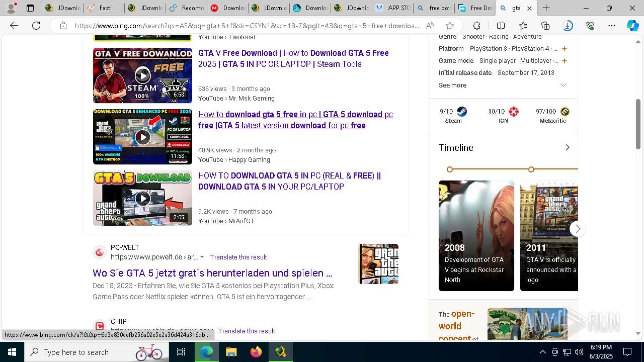Screen dimensions: 644x362
Task: Click Translate this result for PC-WELT
Action: click(x=238, y=257)
